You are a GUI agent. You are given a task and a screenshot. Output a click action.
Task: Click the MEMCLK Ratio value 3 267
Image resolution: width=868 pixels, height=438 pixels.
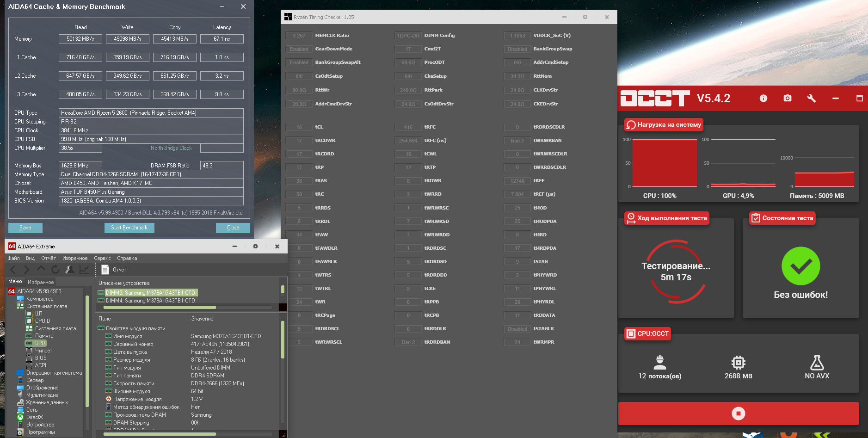coord(299,36)
